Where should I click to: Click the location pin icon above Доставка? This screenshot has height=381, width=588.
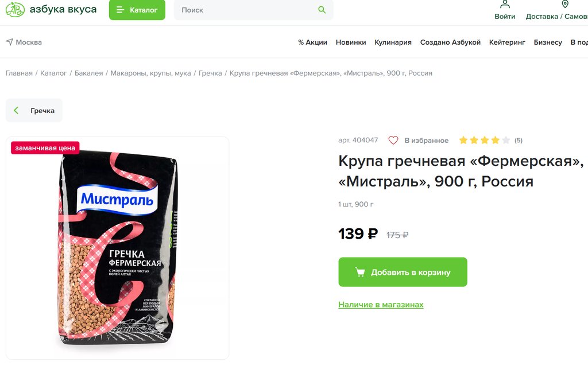(565, 4)
